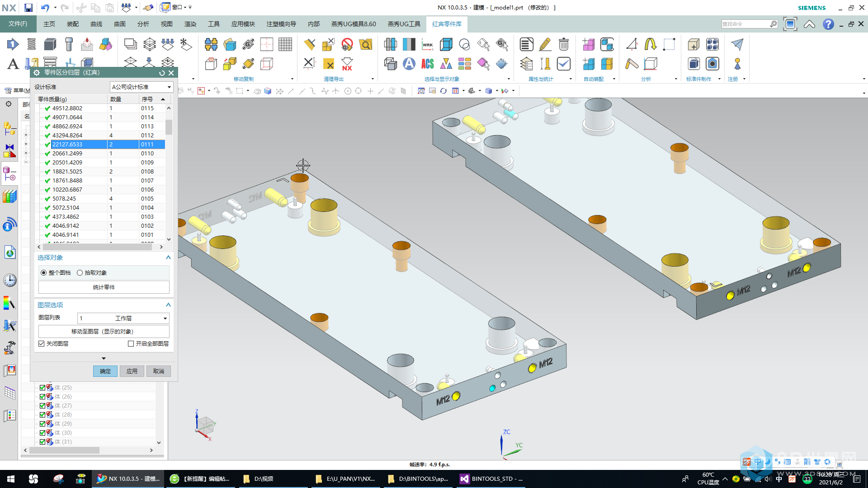Screen dimensions: 868x488
Task: Enable the 开启全部图层 checkbox
Action: click(131, 344)
